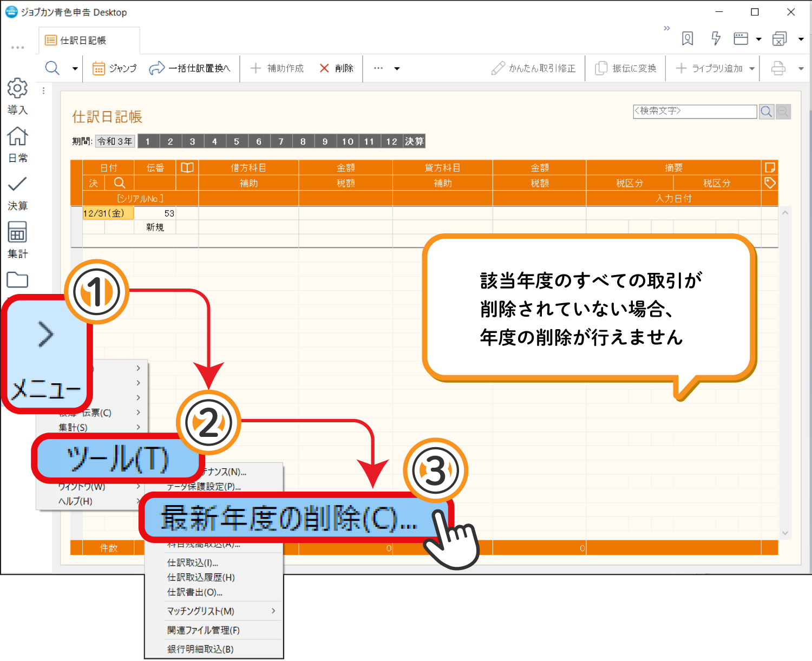Click the three dots above the sidebar
812x661 pixels.
pos(18,48)
